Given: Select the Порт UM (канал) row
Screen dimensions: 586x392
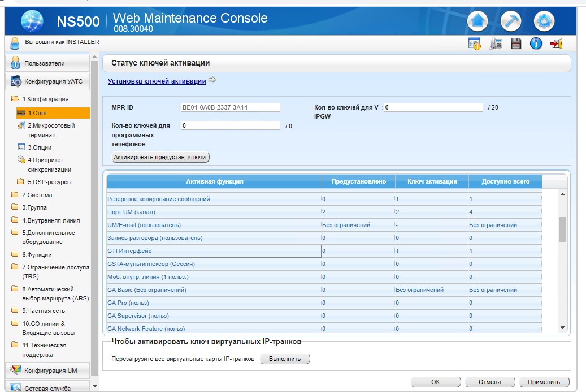Looking at the screenshot, I should coord(324,212).
